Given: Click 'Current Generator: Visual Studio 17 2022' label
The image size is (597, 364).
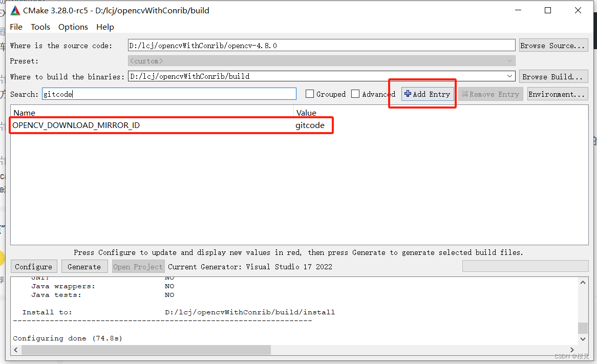Looking at the screenshot, I should pyautogui.click(x=250, y=267).
